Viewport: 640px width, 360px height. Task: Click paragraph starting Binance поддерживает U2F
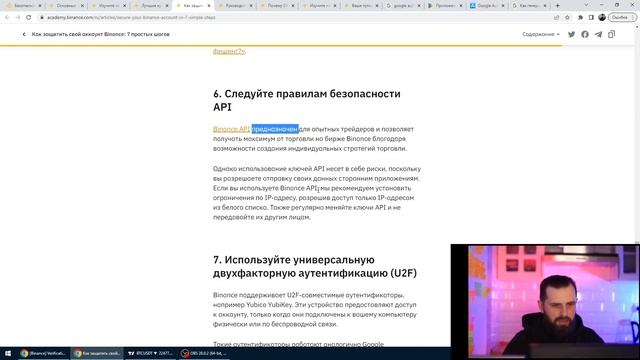(x=315, y=309)
